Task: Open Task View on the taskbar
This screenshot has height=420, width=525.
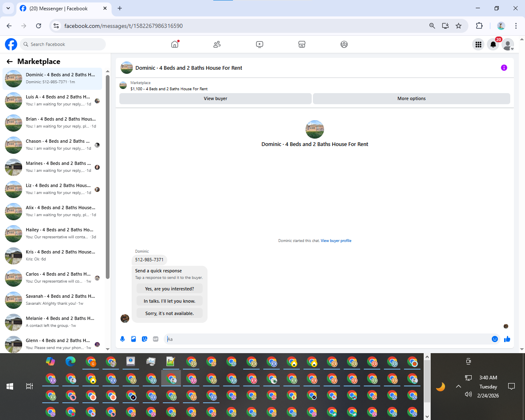Action: pos(30,386)
